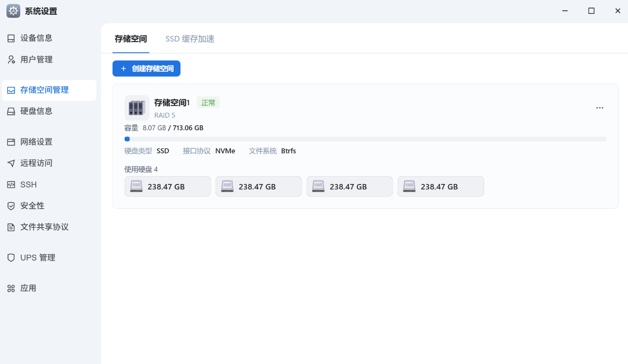Click the 设备信息 sidebar icon

click(x=11, y=39)
